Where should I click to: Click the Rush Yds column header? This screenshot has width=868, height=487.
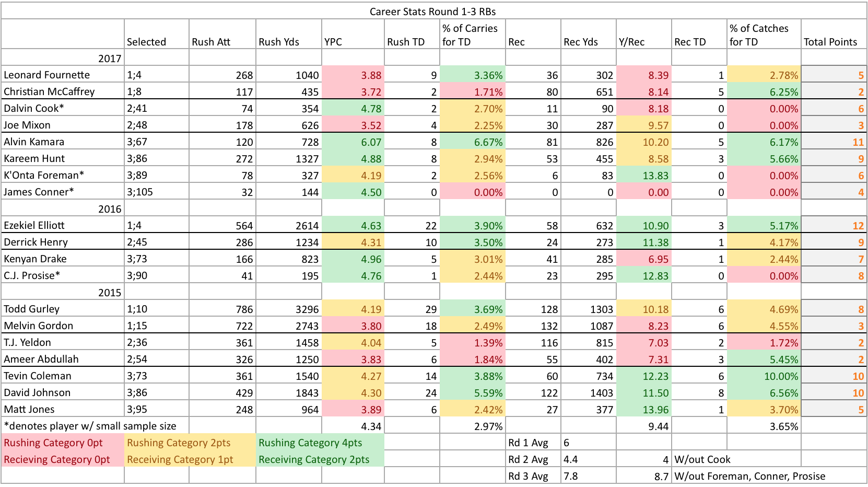pos(289,34)
